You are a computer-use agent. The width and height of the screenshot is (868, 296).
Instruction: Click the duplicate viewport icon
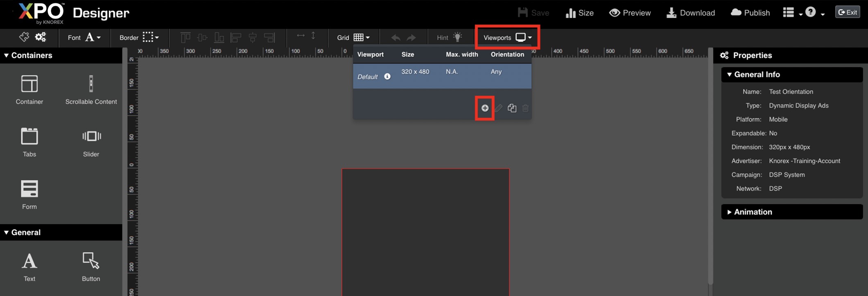pyautogui.click(x=512, y=108)
